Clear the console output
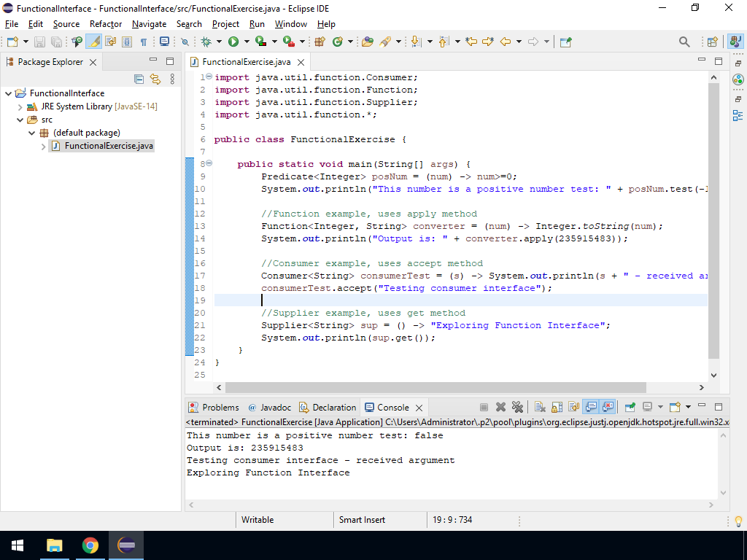The height and width of the screenshot is (560, 747). tap(540, 408)
